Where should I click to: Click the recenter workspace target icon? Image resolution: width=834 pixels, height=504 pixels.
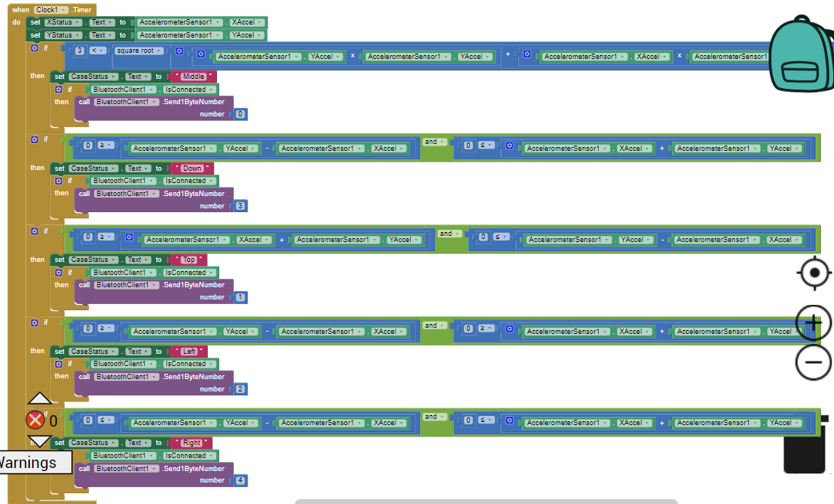[x=814, y=273]
